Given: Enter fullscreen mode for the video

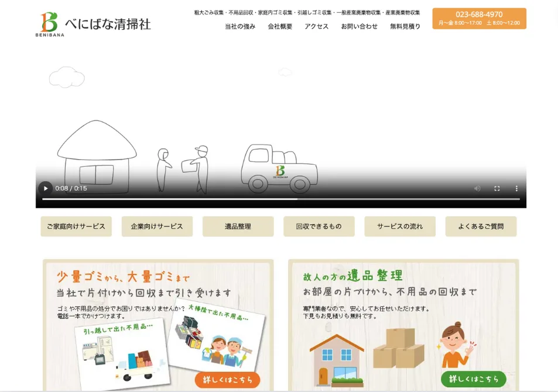Looking at the screenshot, I should click(x=497, y=188).
